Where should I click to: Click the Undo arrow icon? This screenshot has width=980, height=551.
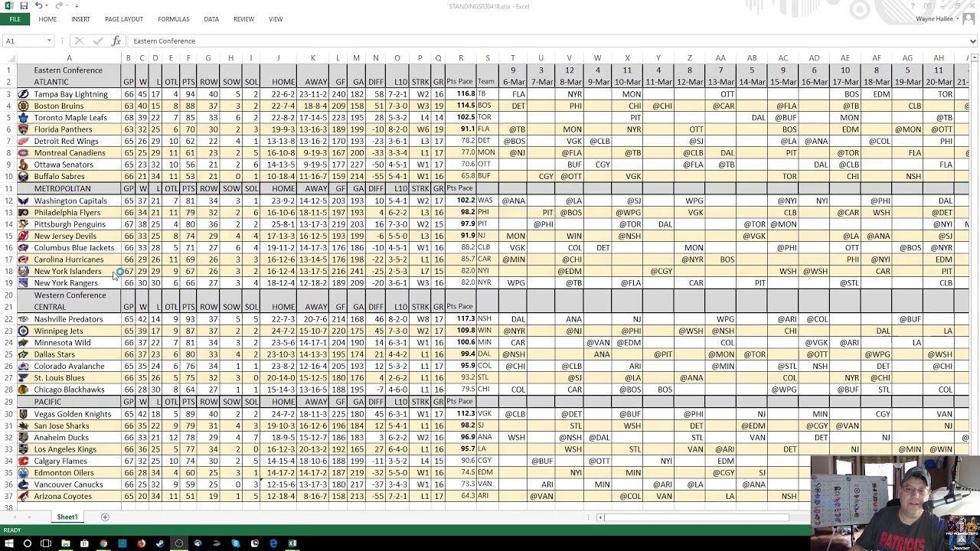point(39,5)
